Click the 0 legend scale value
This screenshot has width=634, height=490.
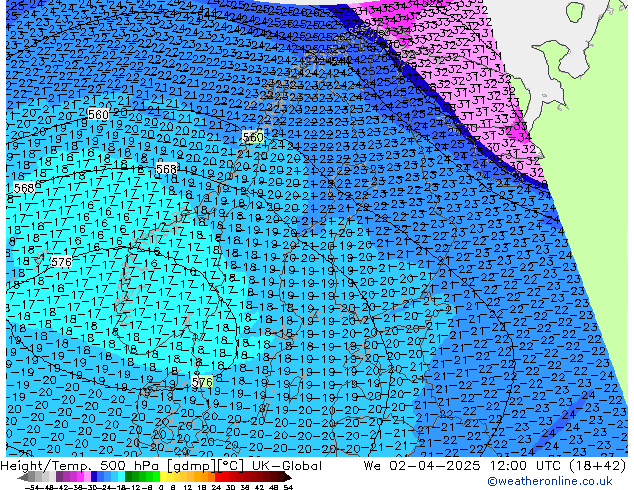point(161,487)
